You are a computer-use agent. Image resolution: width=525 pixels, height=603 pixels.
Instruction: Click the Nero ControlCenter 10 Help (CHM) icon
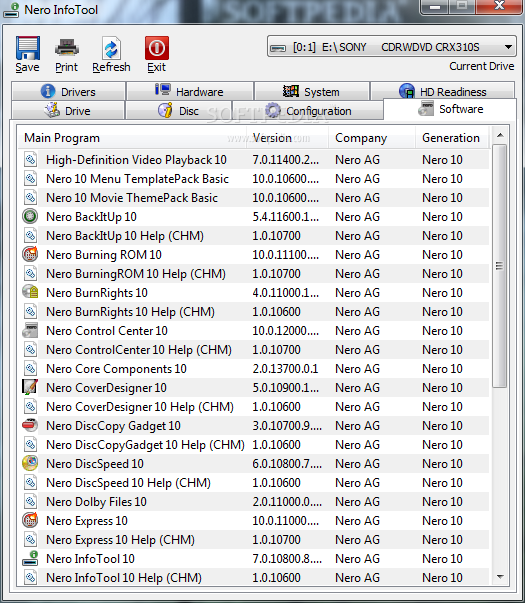(x=30, y=350)
